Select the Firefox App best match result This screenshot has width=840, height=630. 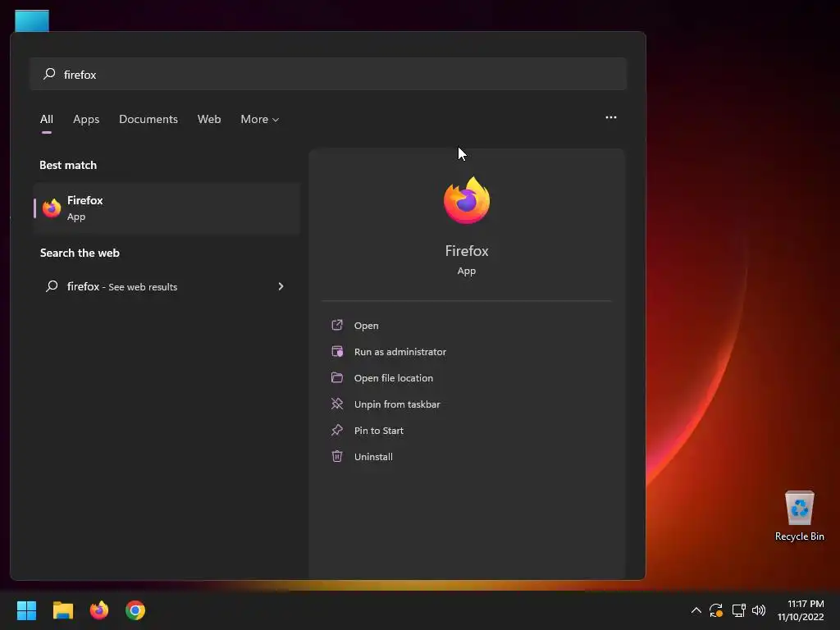(167, 208)
